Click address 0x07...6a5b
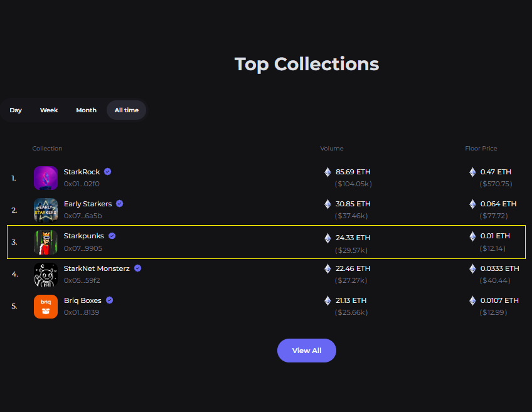This screenshot has width=532, height=412. click(x=83, y=216)
